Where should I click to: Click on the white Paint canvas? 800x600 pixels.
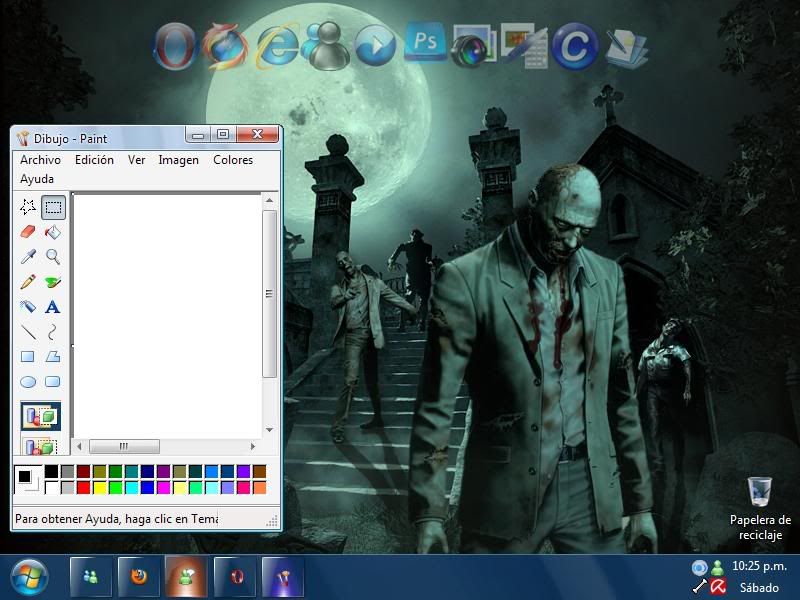click(x=168, y=315)
